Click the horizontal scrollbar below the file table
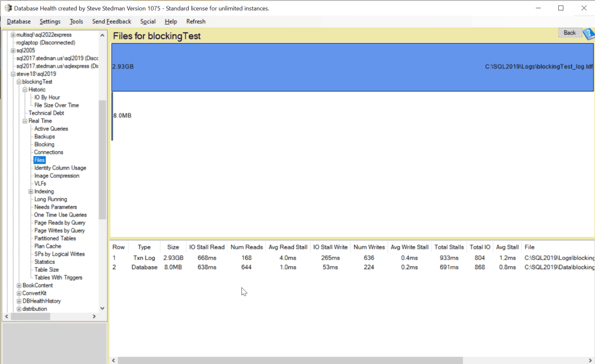Screen dimensions: 595x364 (x=288, y=360)
